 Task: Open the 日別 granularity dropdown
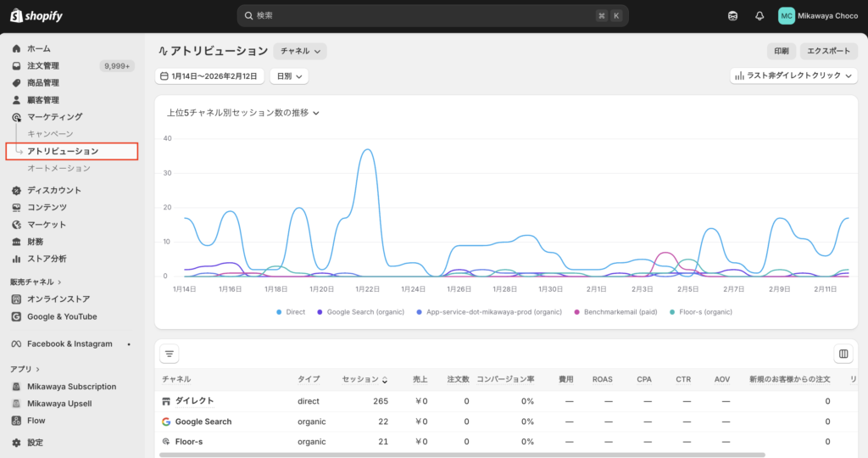[x=288, y=76]
